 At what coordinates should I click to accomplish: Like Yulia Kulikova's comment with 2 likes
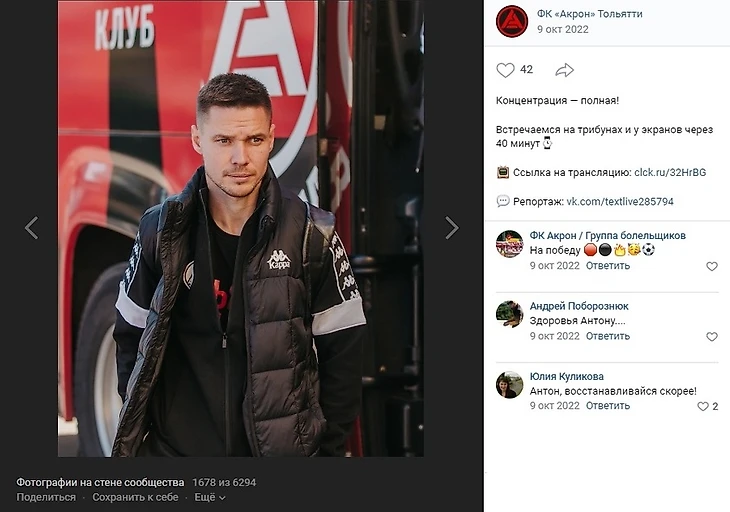[x=708, y=406]
